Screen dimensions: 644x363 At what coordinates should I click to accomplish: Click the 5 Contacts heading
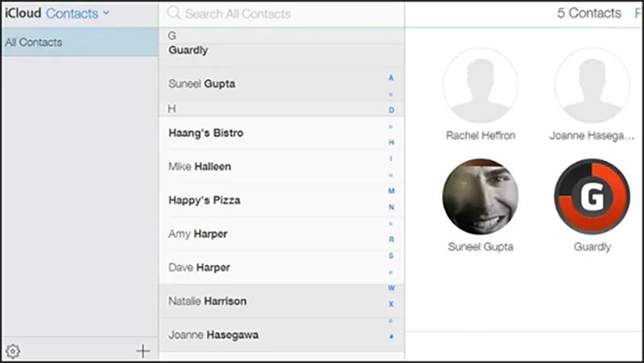589,13
